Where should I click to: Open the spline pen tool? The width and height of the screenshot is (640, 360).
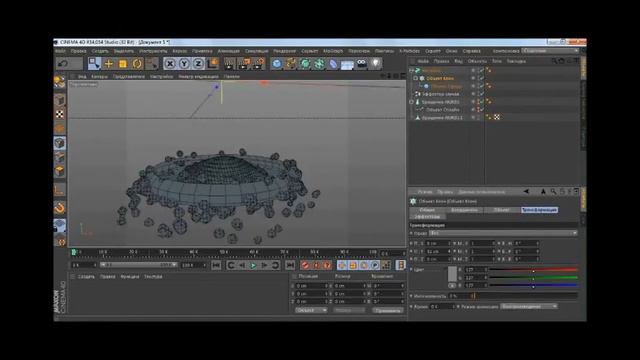point(291,64)
